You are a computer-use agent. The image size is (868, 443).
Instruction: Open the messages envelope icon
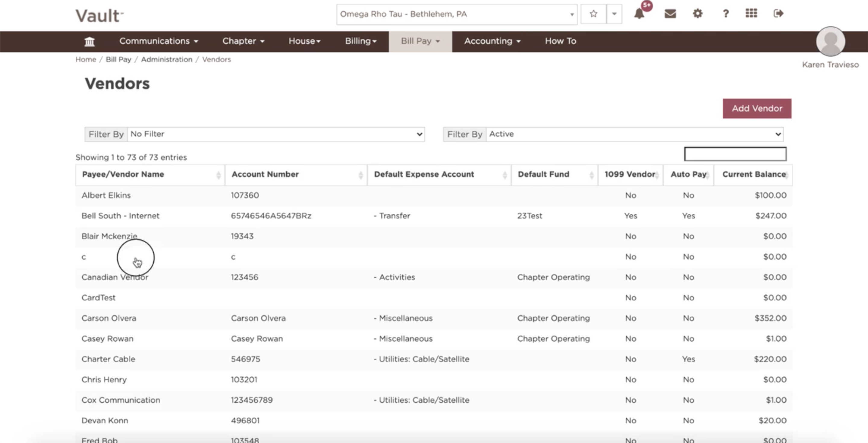pyautogui.click(x=670, y=14)
